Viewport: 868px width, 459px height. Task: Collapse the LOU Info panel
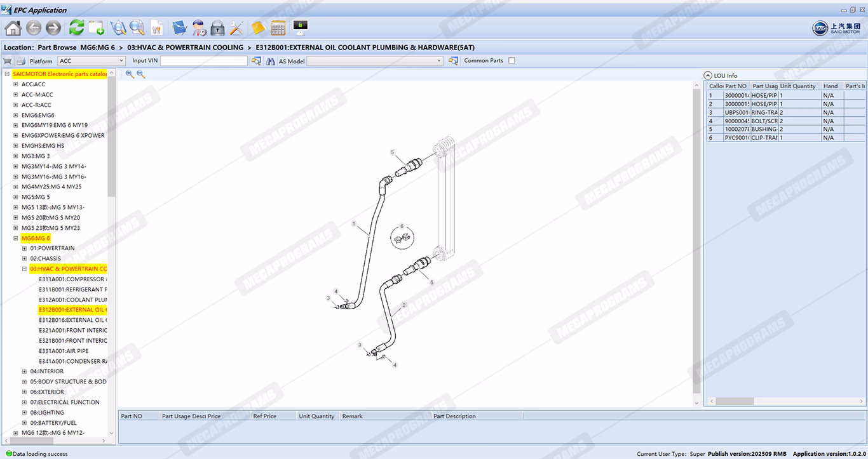pyautogui.click(x=708, y=76)
